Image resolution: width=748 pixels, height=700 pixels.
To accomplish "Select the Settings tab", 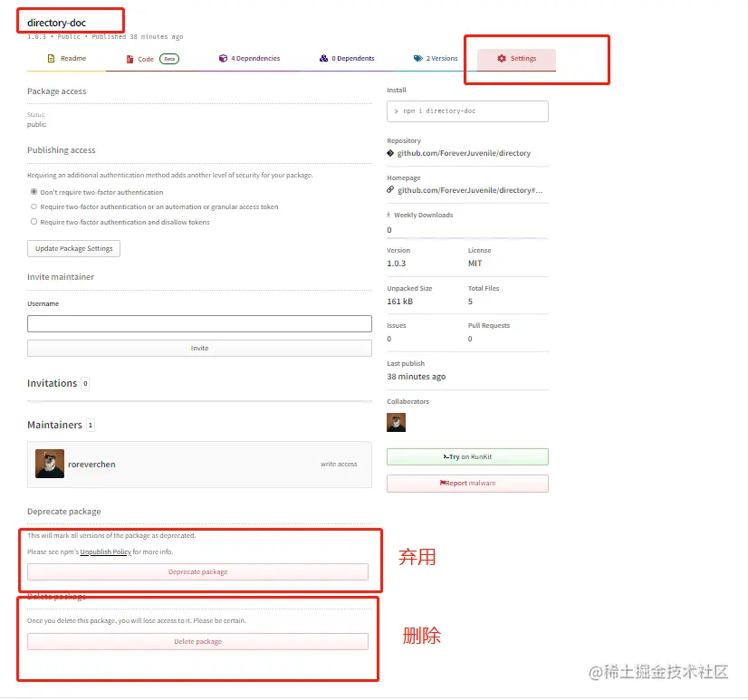I will tap(517, 59).
